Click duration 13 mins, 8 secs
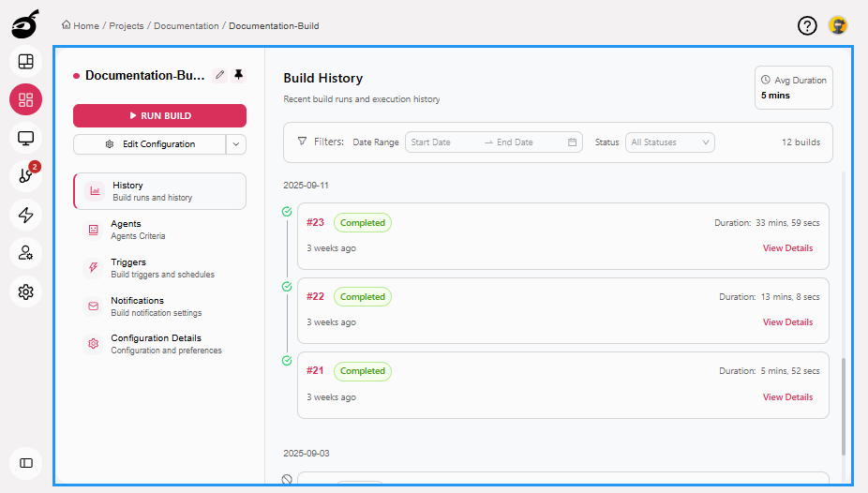 [x=790, y=297]
